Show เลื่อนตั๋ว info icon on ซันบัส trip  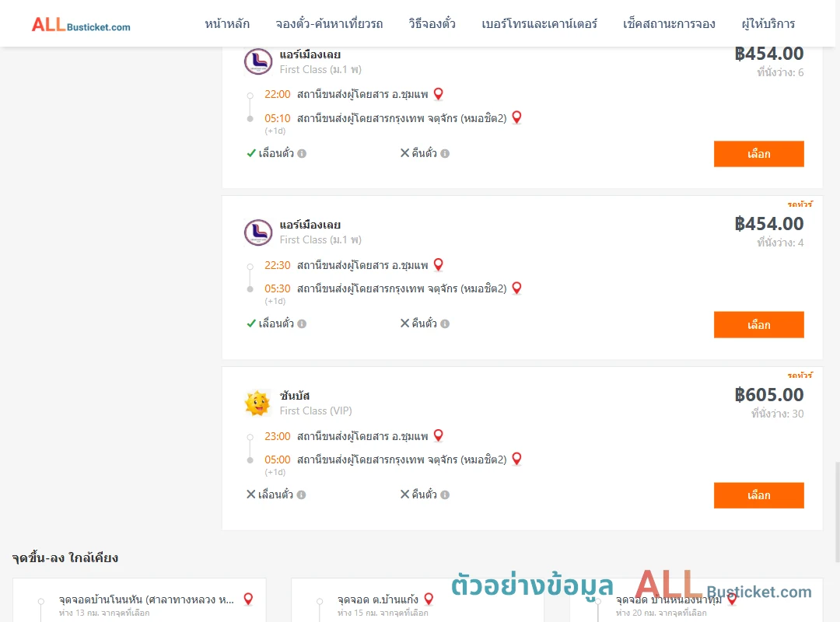point(302,494)
